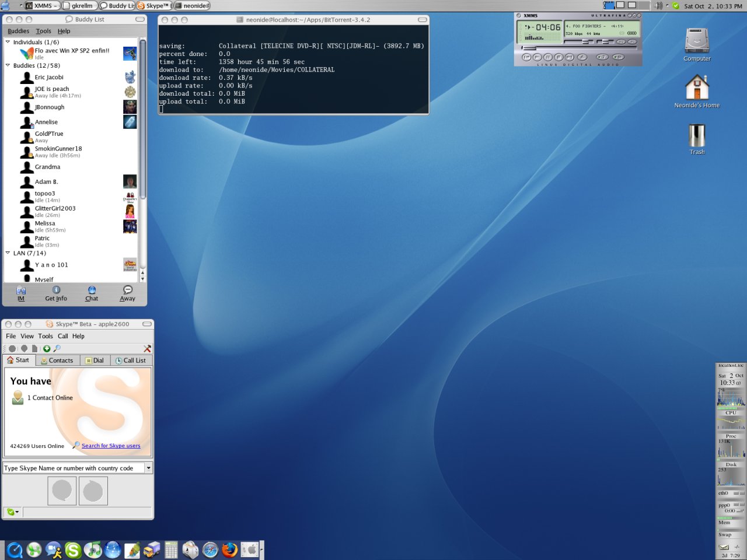Open the Tools menu in Buddy List

click(x=43, y=31)
